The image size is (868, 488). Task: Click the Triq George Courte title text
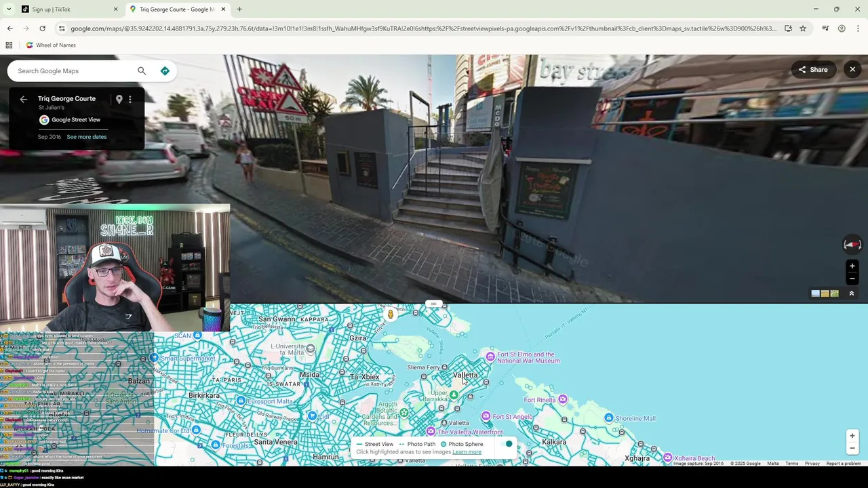point(66,99)
